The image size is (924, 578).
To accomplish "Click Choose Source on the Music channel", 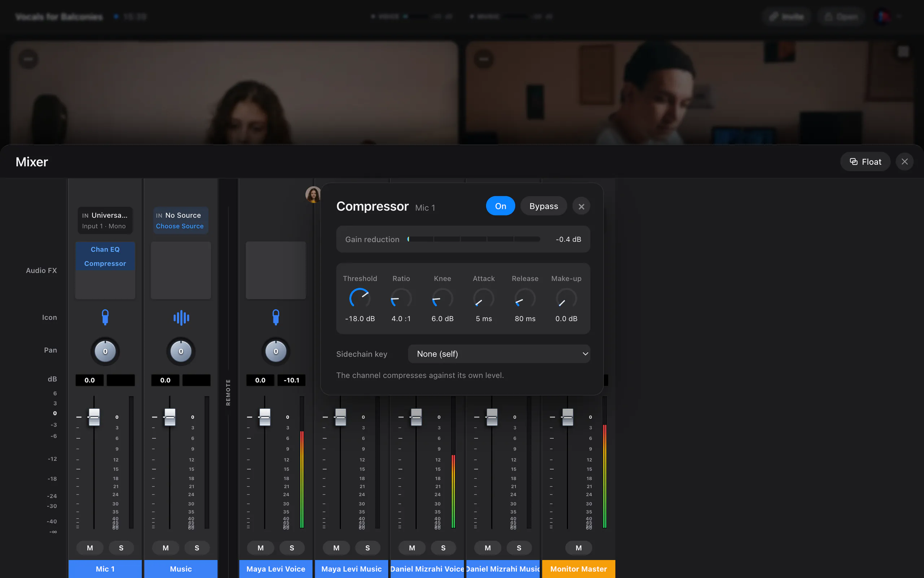I will coord(179,226).
